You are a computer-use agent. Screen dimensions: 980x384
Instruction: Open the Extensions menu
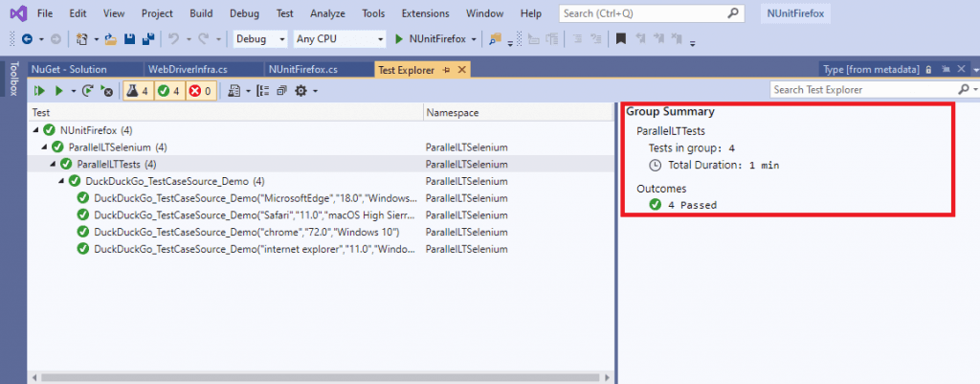coord(425,13)
